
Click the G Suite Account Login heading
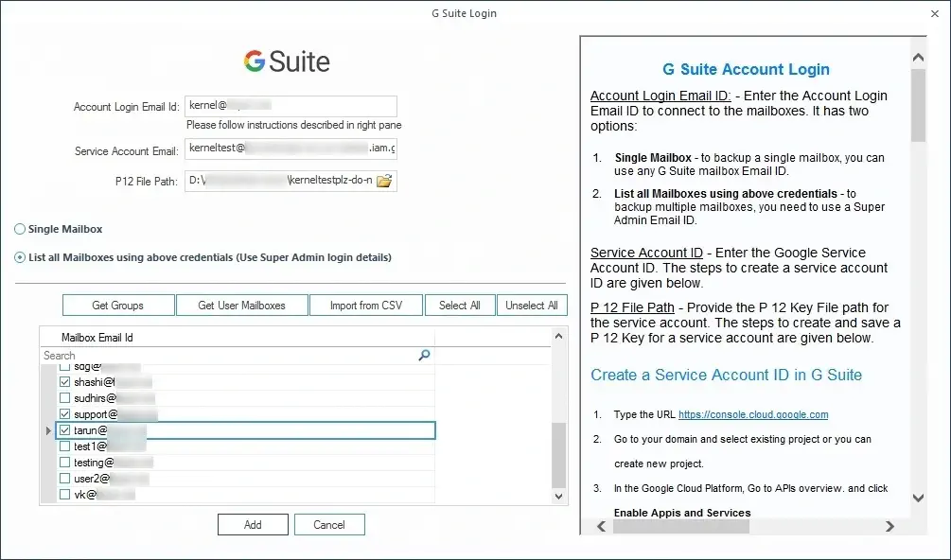click(x=746, y=69)
